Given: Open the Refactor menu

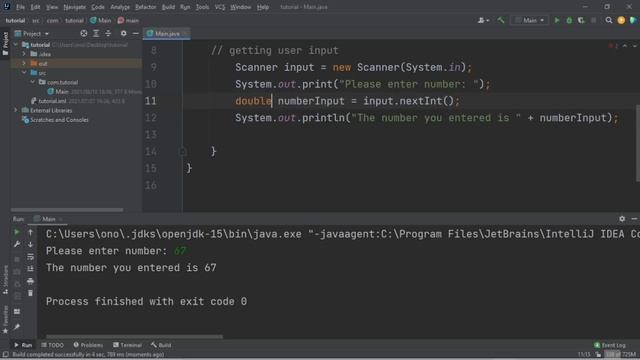Looking at the screenshot, I should (145, 7).
